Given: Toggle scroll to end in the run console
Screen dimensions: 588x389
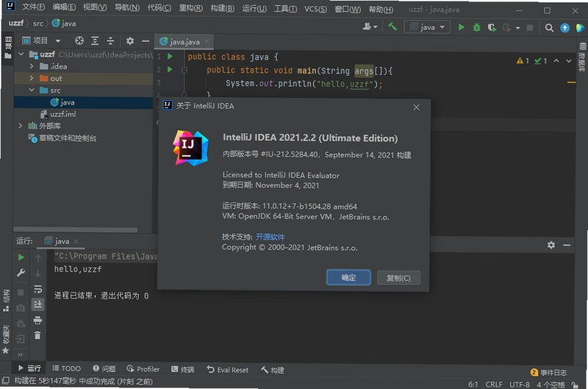Looking at the screenshot, I should (x=38, y=304).
